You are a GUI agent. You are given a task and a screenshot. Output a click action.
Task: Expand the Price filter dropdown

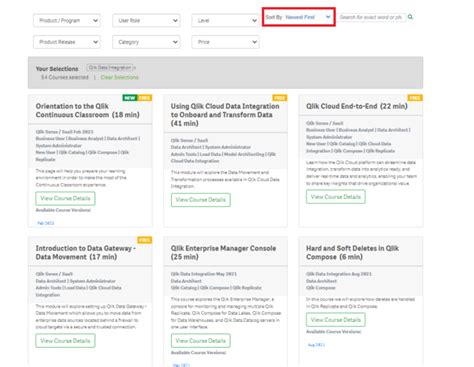[225, 42]
